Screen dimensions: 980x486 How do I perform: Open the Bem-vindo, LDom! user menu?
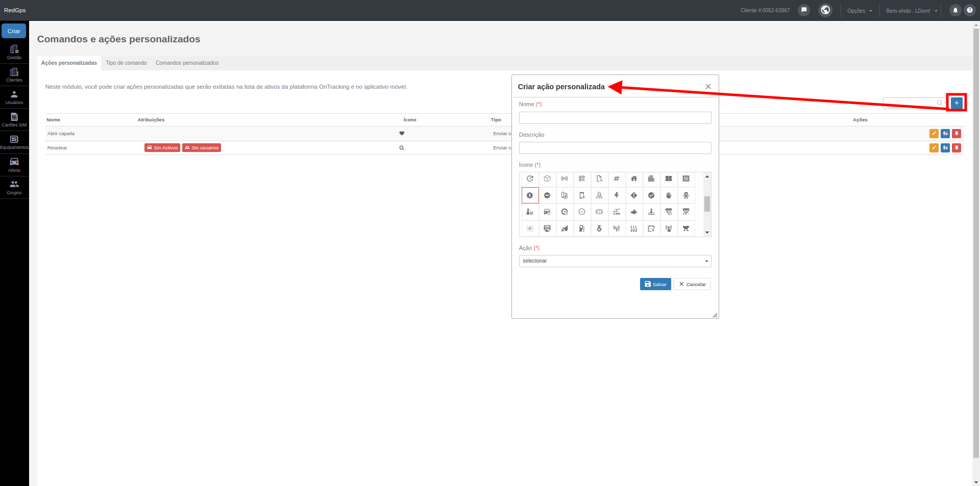[x=912, y=11]
